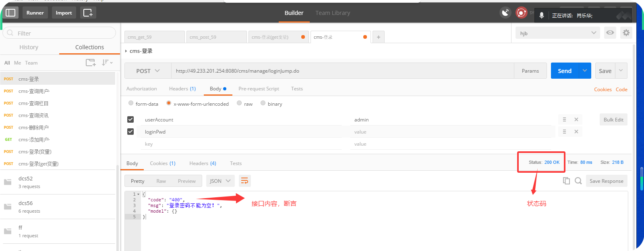This screenshot has width=644, height=251.
Task: Show Team collections filter
Action: point(31,63)
